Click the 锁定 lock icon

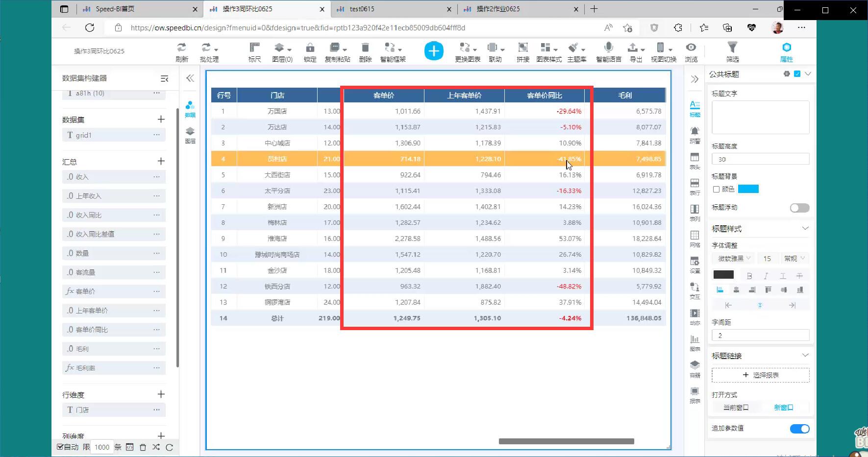point(310,48)
